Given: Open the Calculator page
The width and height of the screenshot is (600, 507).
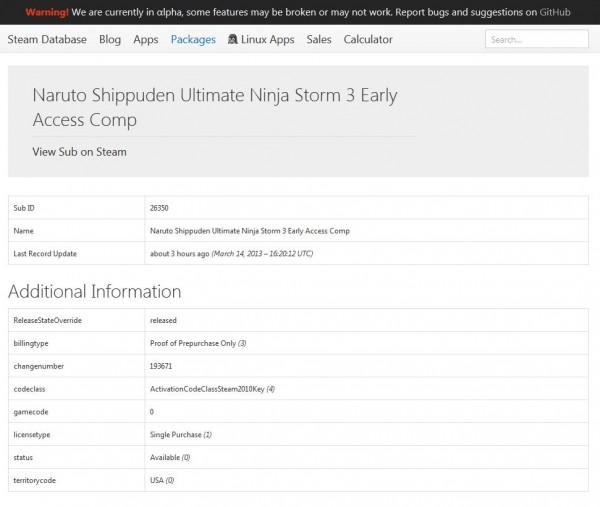Looking at the screenshot, I should pyautogui.click(x=368, y=39).
